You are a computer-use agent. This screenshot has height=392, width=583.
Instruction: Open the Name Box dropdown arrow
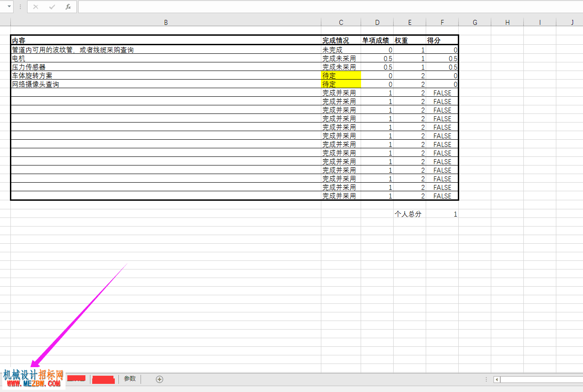click(x=9, y=7)
